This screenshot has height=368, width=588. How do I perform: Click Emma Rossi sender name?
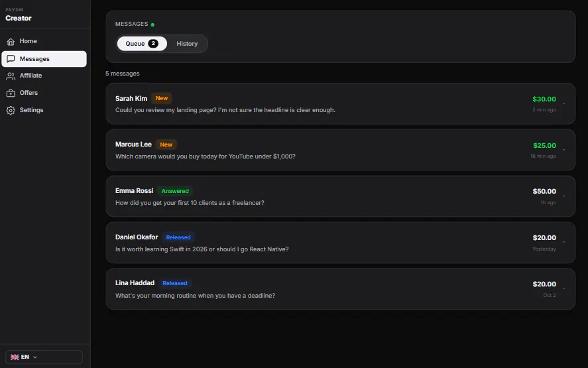click(x=135, y=190)
